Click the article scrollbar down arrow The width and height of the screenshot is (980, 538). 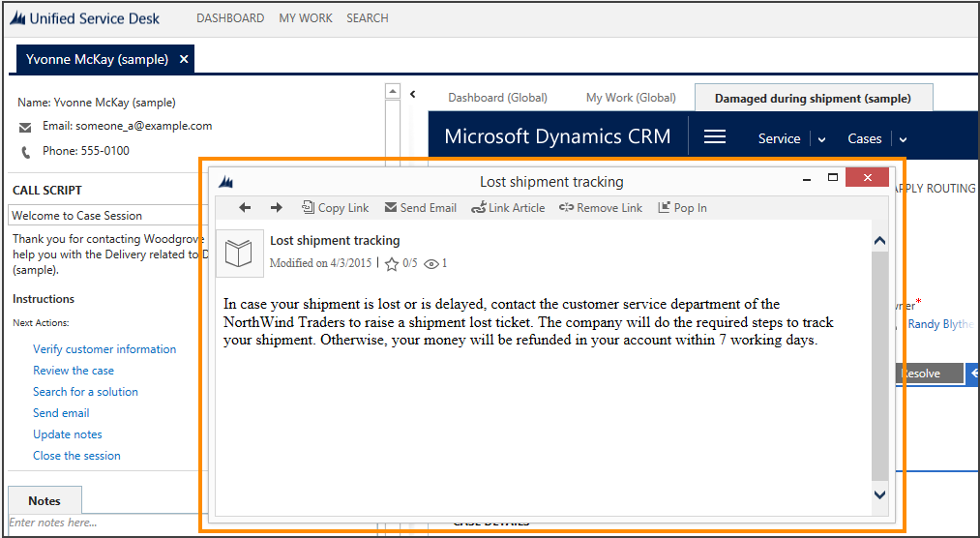coord(879,494)
